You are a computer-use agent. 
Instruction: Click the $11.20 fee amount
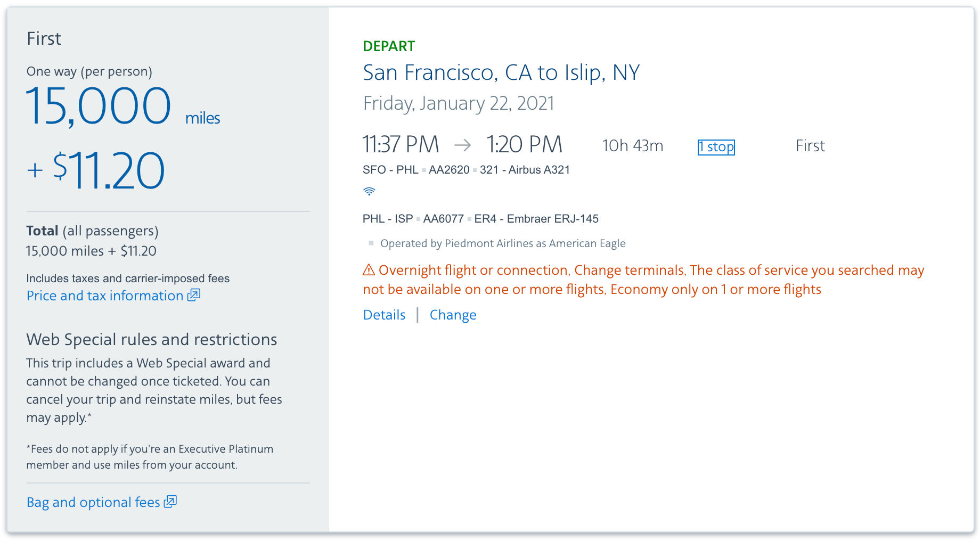(109, 170)
